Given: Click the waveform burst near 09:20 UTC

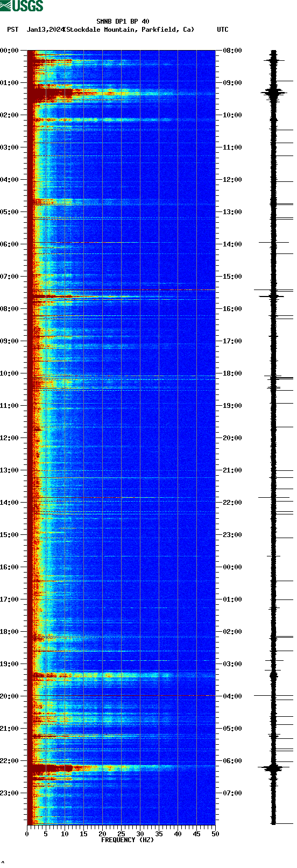Looking at the screenshot, I should [x=273, y=93].
